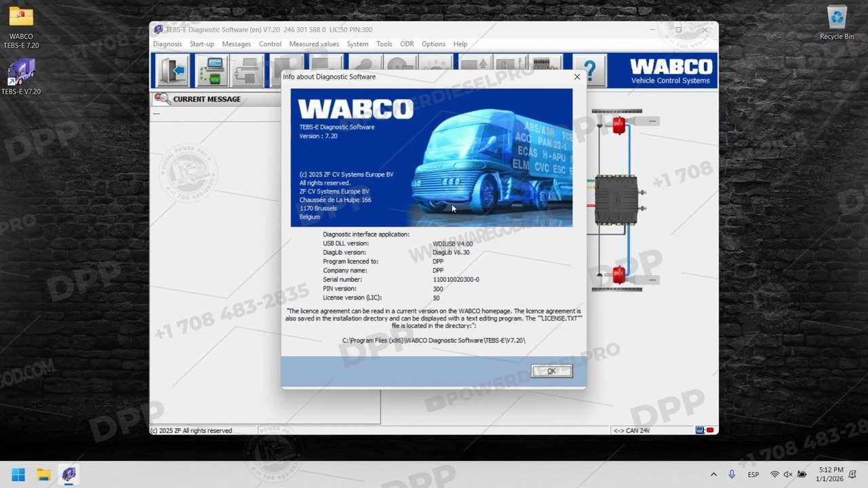This screenshot has width=868, height=488.
Task: Click the muted volume tray icon
Action: 788,474
